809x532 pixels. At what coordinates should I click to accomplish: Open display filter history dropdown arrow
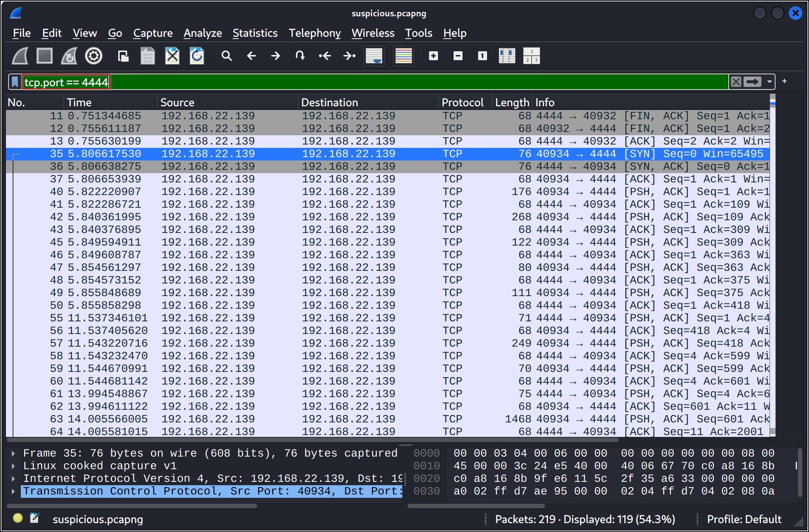pos(769,82)
